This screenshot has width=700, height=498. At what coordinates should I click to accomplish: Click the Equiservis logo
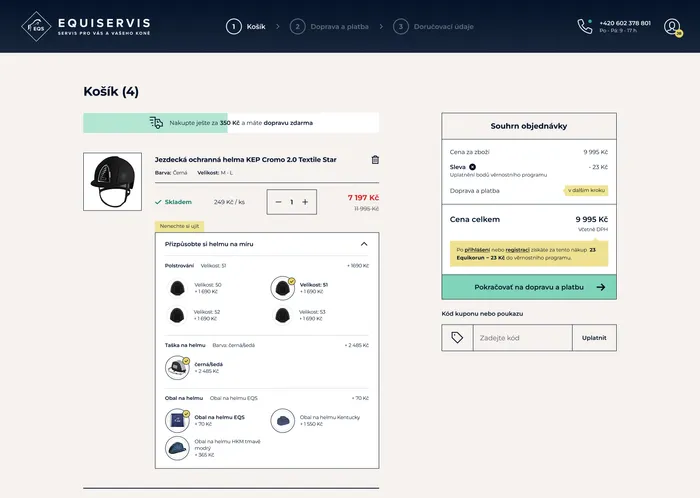[x=86, y=26]
